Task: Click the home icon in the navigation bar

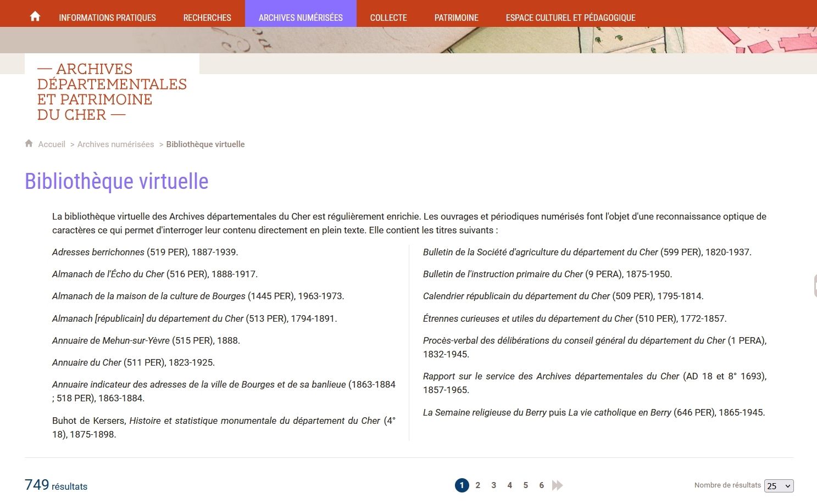Action: (x=35, y=16)
